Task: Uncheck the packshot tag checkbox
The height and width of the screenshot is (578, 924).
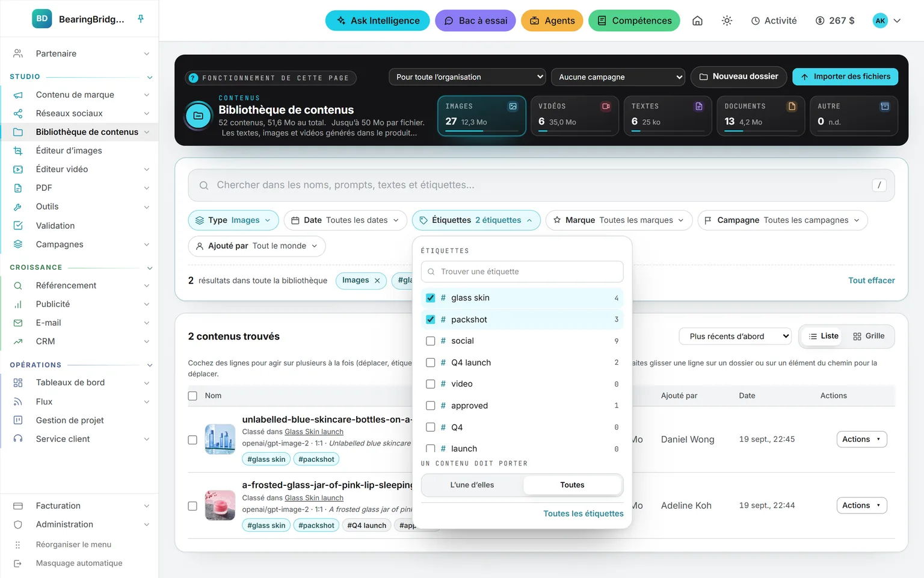Action: pos(431,320)
